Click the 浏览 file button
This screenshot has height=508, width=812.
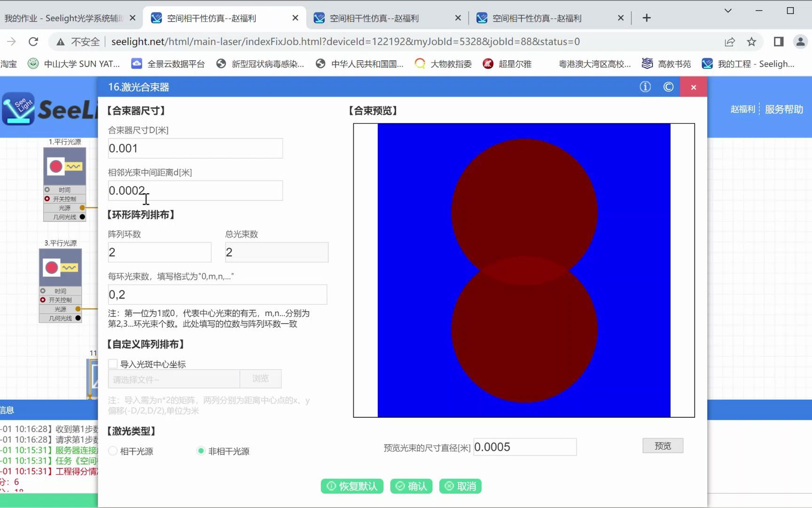[260, 379]
